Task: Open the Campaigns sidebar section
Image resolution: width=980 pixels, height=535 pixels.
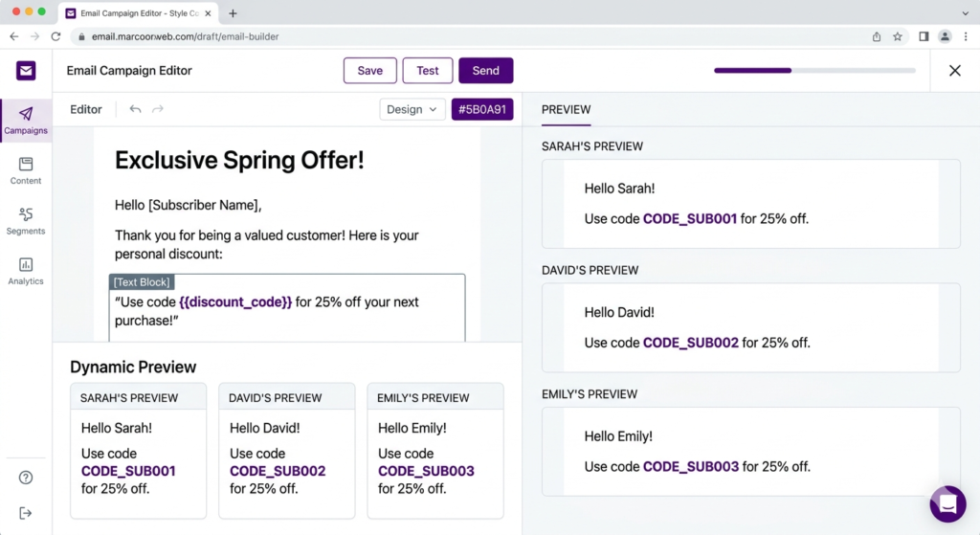Action: point(26,121)
